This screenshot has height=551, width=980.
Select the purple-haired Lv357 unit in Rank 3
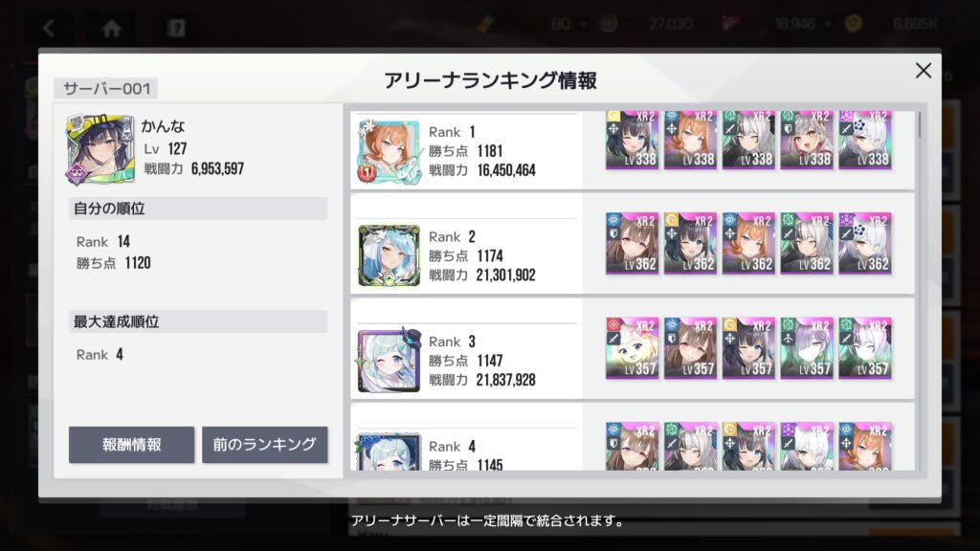807,348
